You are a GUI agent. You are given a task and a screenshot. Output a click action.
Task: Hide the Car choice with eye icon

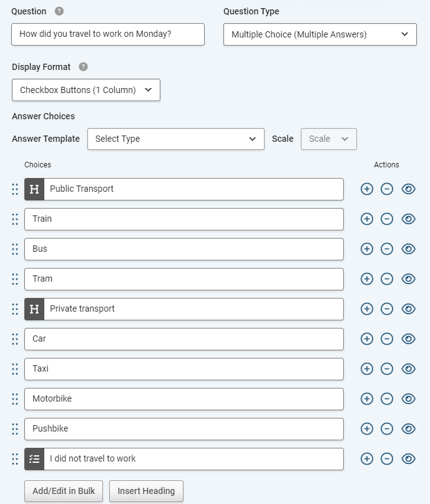409,338
